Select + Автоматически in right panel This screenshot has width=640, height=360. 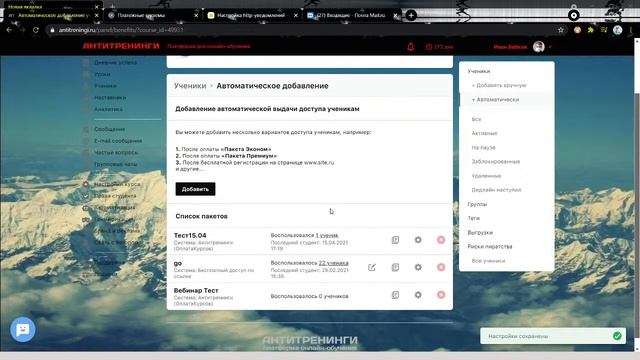(495, 100)
